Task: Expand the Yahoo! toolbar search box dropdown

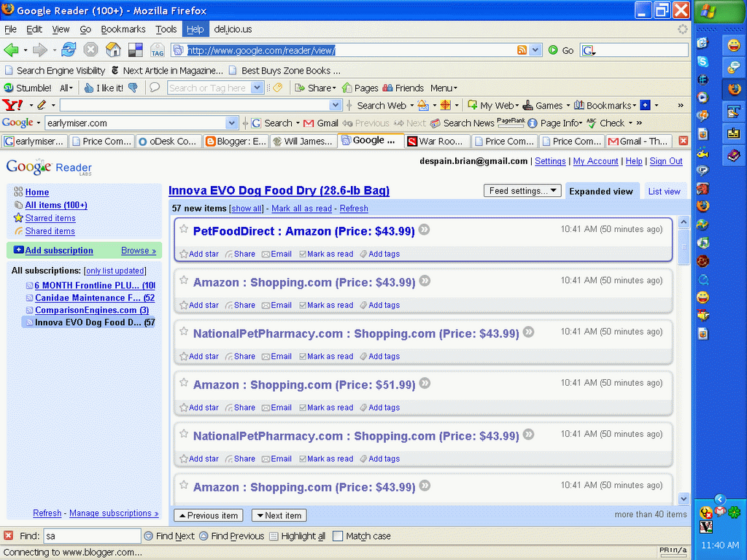Action: 336,105
